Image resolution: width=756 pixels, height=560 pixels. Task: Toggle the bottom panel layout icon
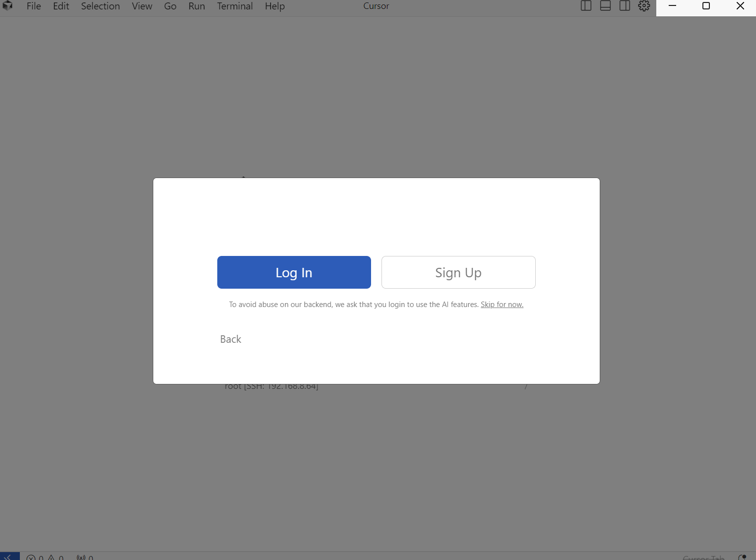click(605, 6)
